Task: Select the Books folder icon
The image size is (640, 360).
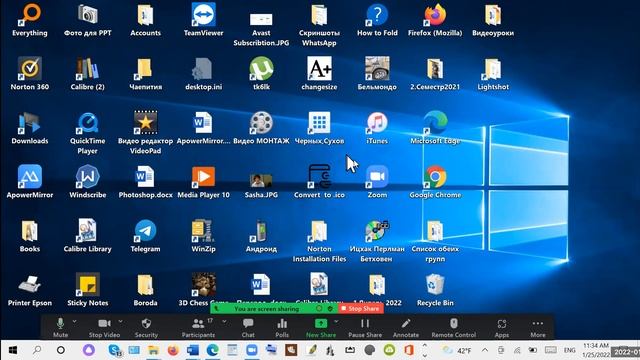Action: (x=30, y=230)
